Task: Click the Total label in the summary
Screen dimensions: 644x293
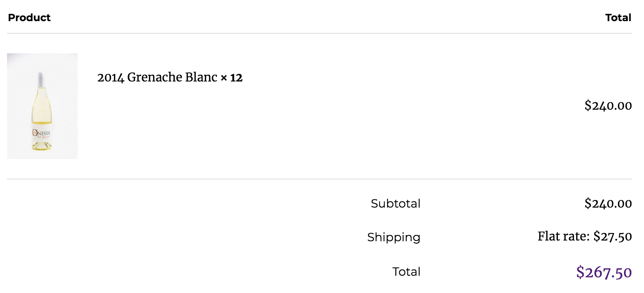Action: 406,271
